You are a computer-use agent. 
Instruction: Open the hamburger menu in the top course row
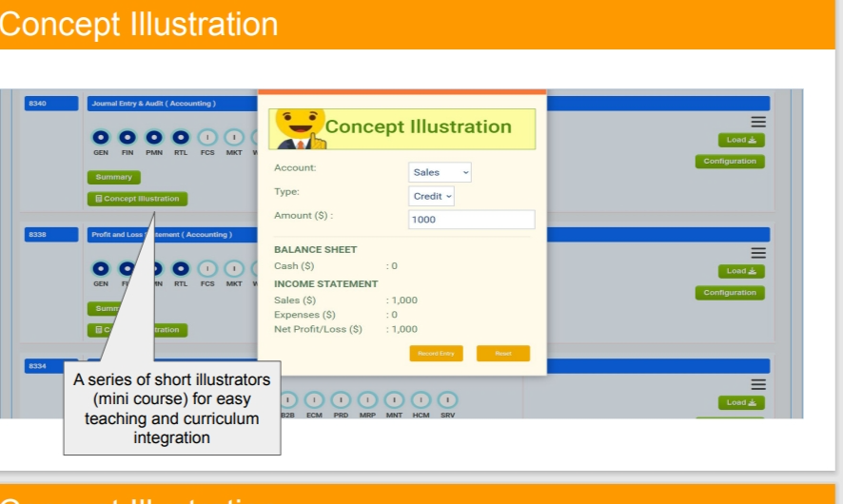pyautogui.click(x=758, y=122)
